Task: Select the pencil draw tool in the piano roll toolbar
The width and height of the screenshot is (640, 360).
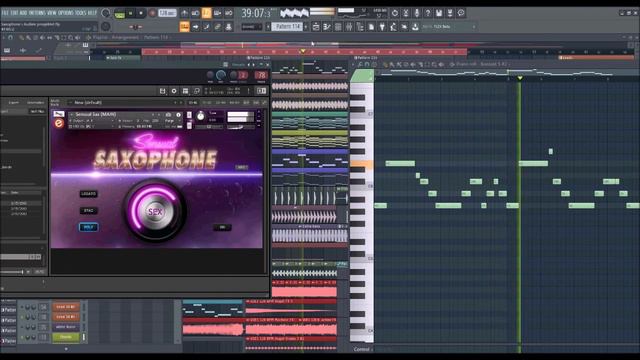Action: click(x=385, y=64)
